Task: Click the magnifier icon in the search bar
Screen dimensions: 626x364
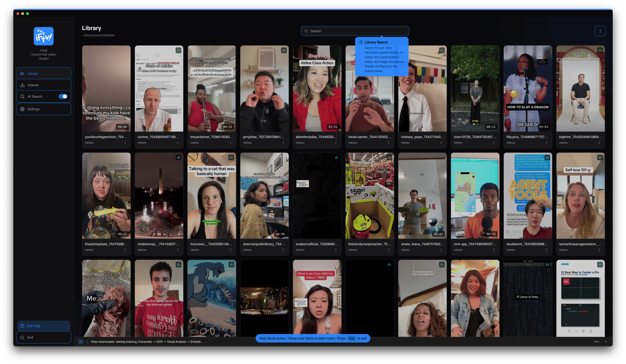Action: 306,31
